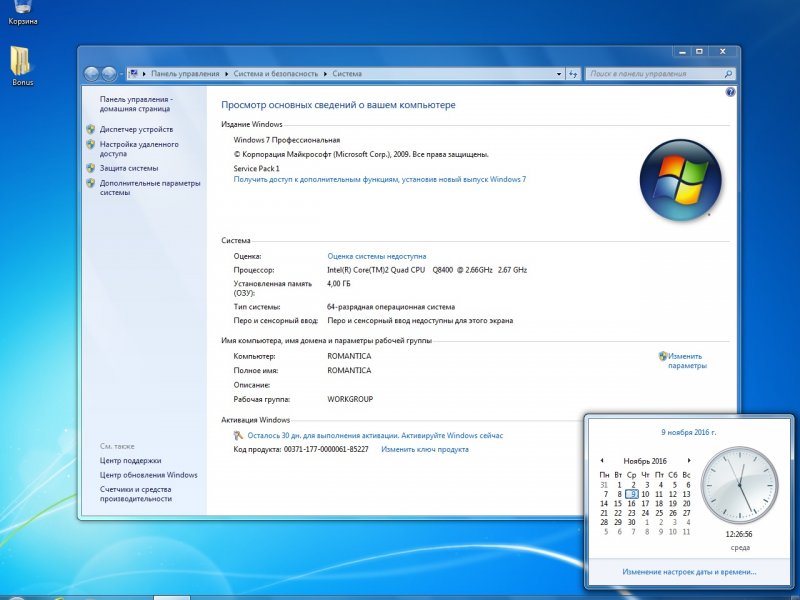Click the shield icon beside Диспетчер устройств

tap(91, 129)
